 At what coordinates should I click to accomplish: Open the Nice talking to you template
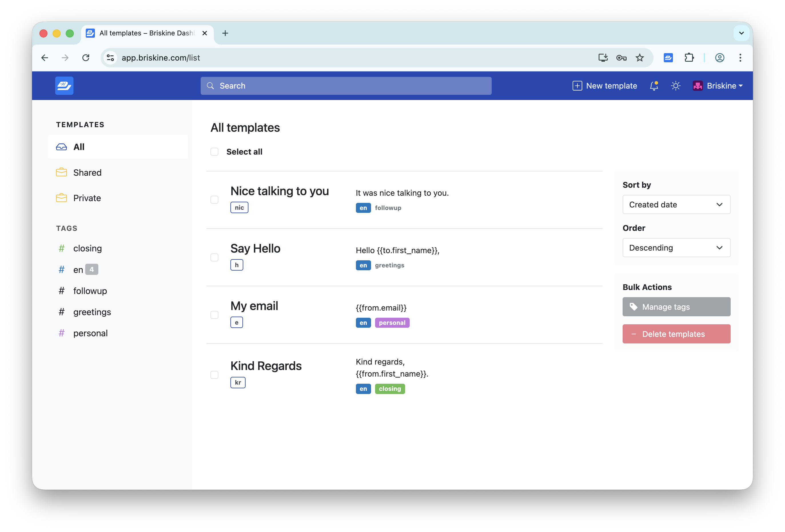[x=279, y=191]
